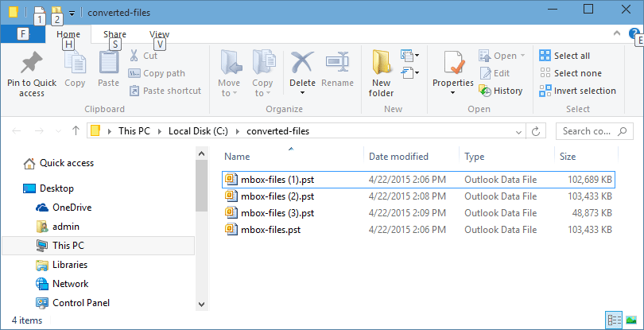Click Invert selection in ribbon
Image resolution: width=644 pixels, height=330 pixels.
click(577, 91)
